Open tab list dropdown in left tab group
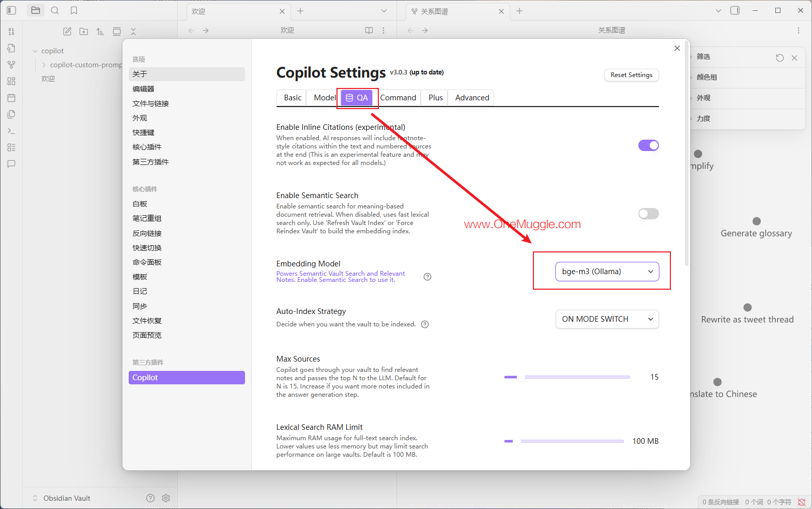The height and width of the screenshot is (509, 812). point(384,11)
